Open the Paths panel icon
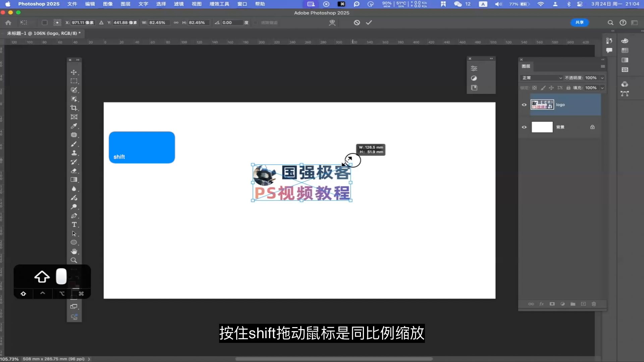The height and width of the screenshot is (362, 644). point(625,94)
